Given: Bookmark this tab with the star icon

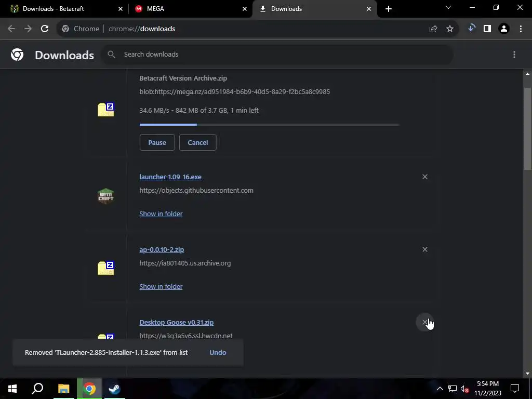Looking at the screenshot, I should tap(450, 29).
